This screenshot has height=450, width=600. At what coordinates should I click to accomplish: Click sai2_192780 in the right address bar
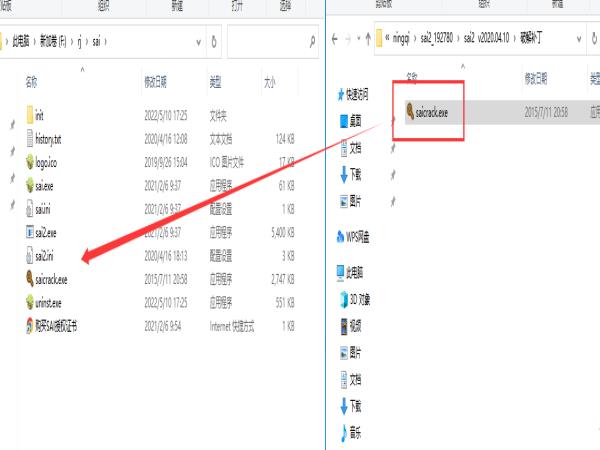pos(437,38)
